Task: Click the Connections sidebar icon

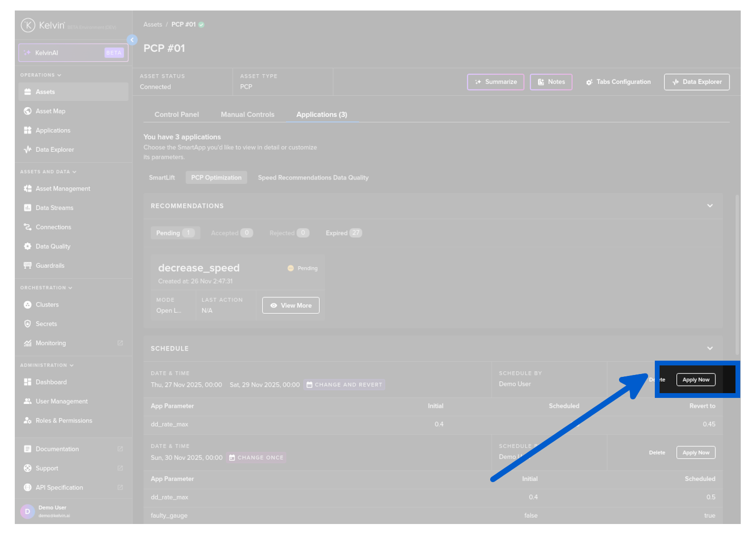Action: point(28,227)
